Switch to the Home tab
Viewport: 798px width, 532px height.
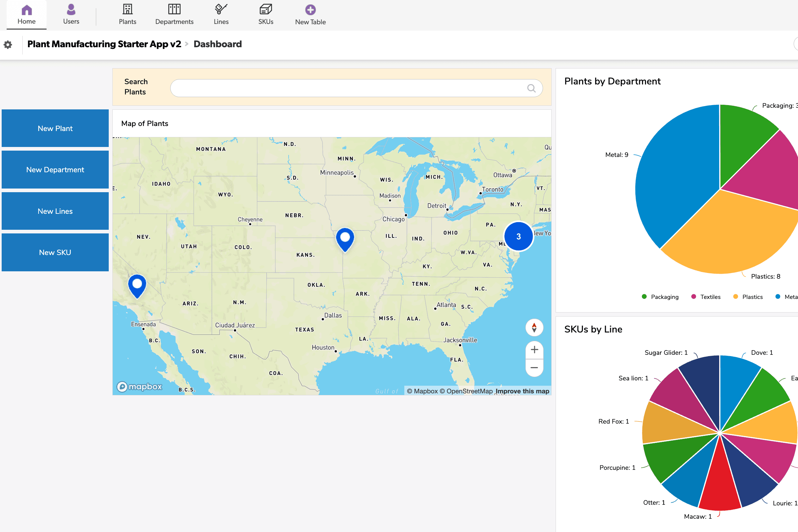click(x=26, y=14)
